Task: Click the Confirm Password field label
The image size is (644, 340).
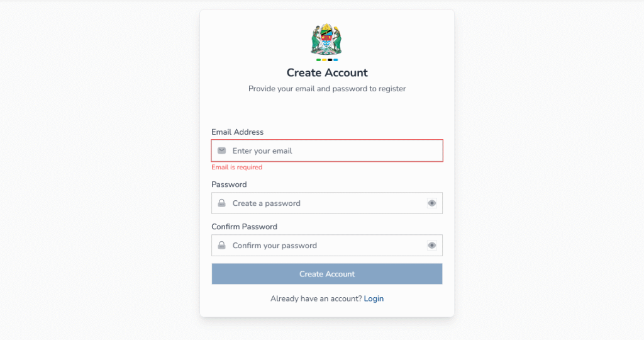Action: coord(244,227)
